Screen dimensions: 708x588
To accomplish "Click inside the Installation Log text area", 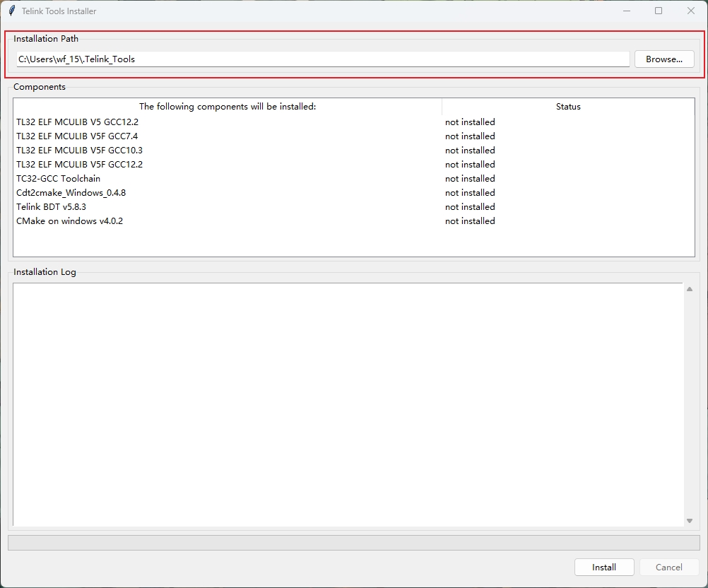I will coord(346,403).
